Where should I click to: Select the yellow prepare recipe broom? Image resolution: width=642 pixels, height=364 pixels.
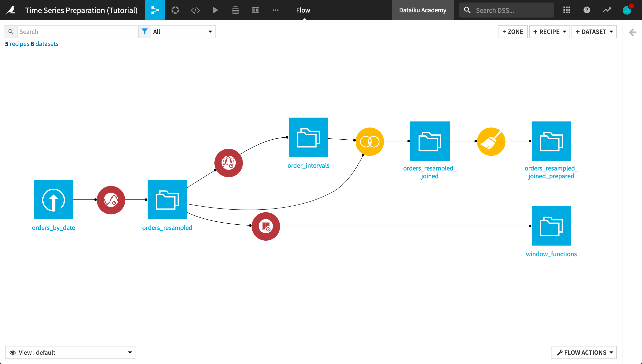click(491, 142)
